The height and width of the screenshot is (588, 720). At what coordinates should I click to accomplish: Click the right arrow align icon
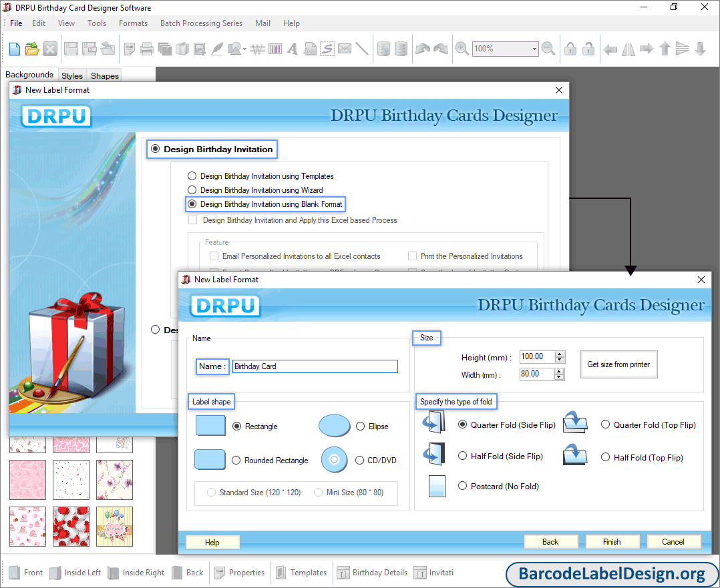(647, 49)
